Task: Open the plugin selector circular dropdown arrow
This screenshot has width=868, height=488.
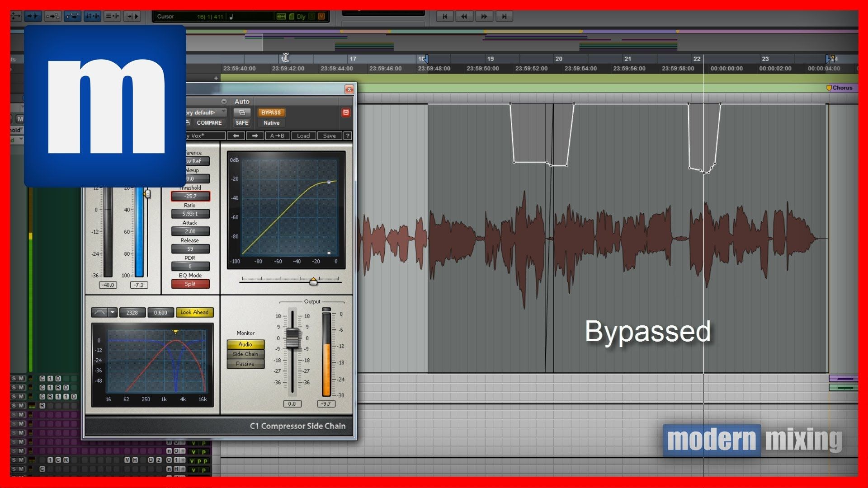Action: (224, 102)
